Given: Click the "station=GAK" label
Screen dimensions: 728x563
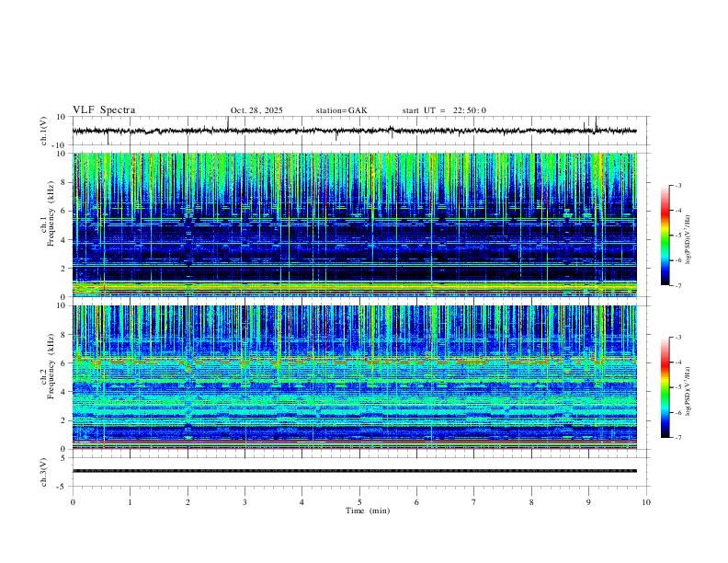Looking at the screenshot, I should coord(341,110).
